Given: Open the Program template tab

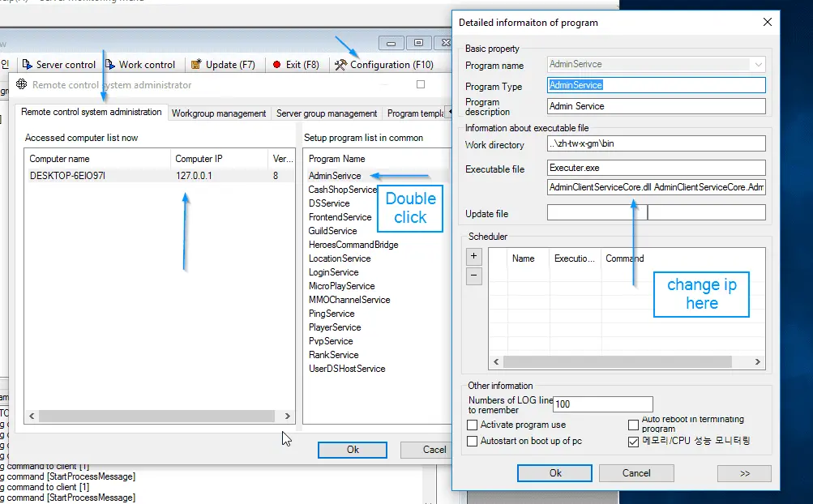Looking at the screenshot, I should [x=415, y=113].
